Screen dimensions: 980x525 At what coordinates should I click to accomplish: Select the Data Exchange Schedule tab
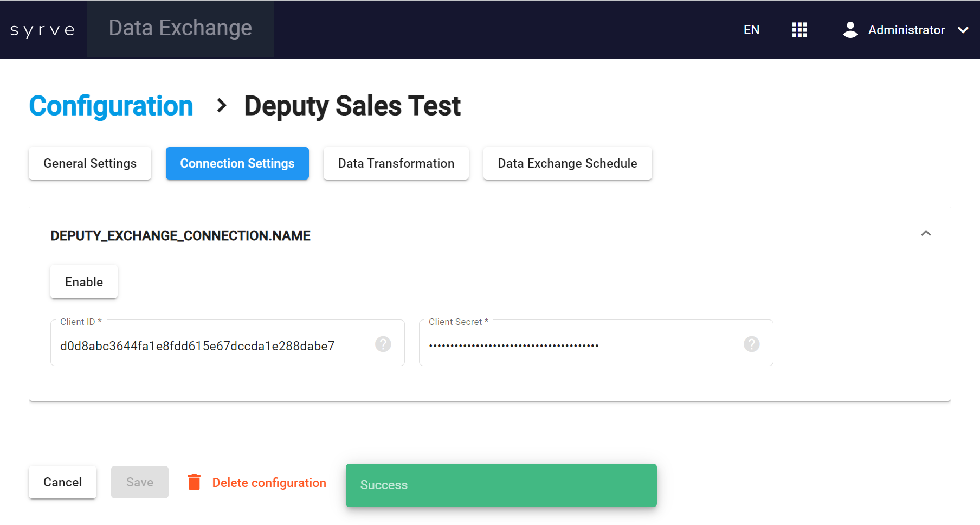point(567,163)
